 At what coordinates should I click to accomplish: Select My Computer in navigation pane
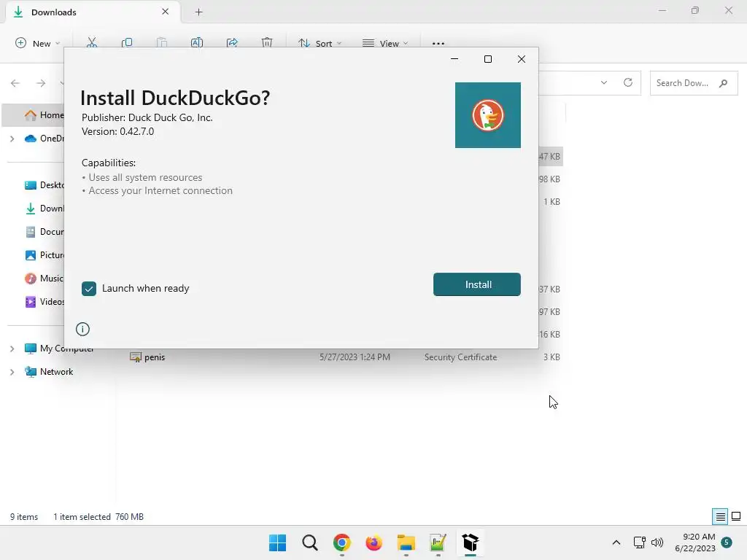click(59, 349)
